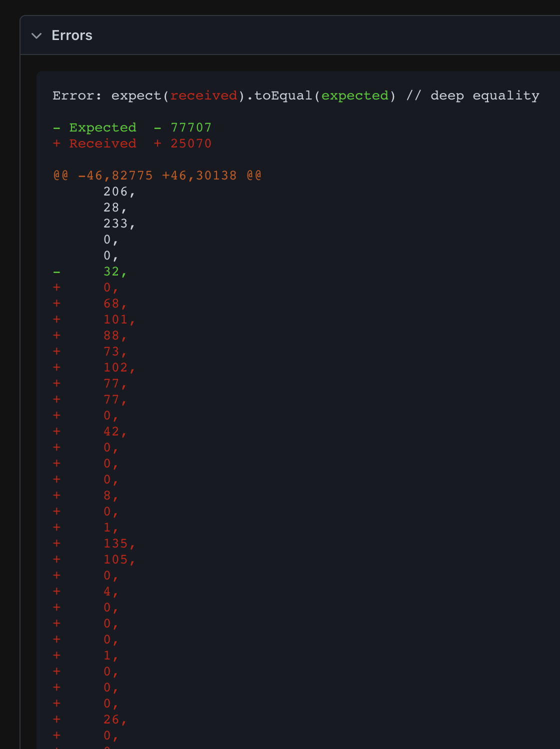Viewport: 560px width, 749px height.
Task: Click the Errors panel header
Action: coord(72,35)
